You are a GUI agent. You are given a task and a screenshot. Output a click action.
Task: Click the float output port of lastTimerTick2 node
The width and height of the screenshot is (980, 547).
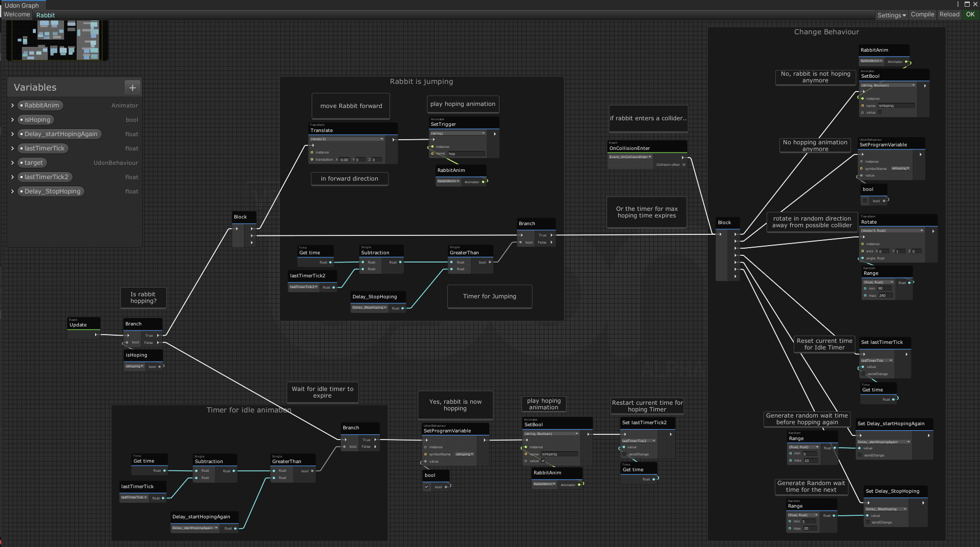pyautogui.click(x=334, y=287)
